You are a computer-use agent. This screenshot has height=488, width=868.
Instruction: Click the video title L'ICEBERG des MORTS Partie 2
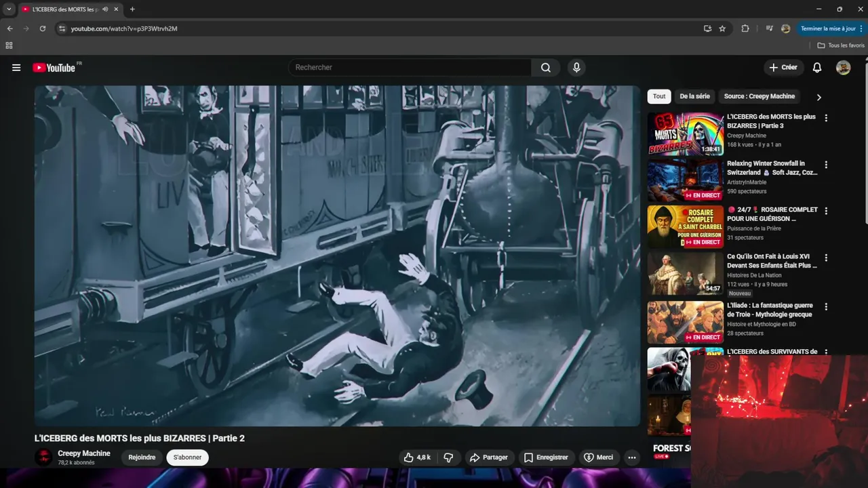[140, 439]
